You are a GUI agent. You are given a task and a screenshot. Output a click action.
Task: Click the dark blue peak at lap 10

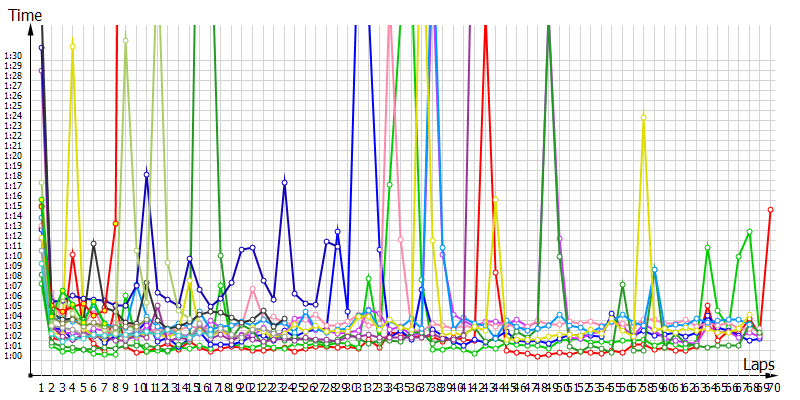click(x=147, y=174)
